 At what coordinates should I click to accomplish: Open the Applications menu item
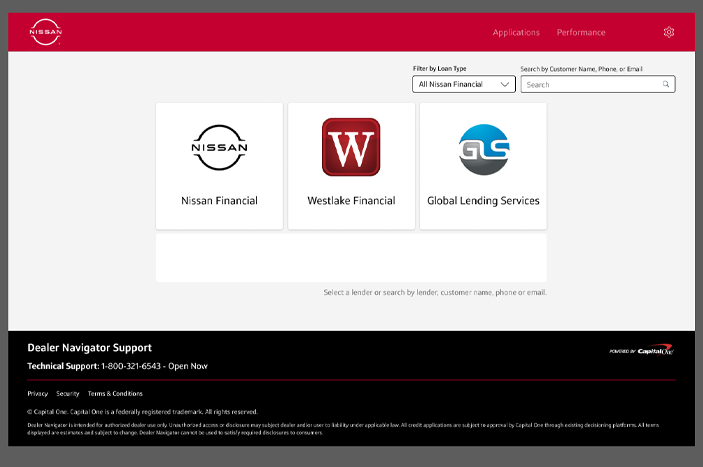[x=516, y=32]
